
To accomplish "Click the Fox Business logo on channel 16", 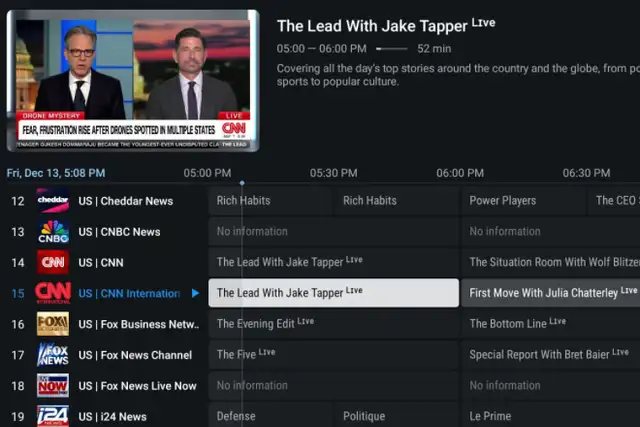I will (53, 324).
